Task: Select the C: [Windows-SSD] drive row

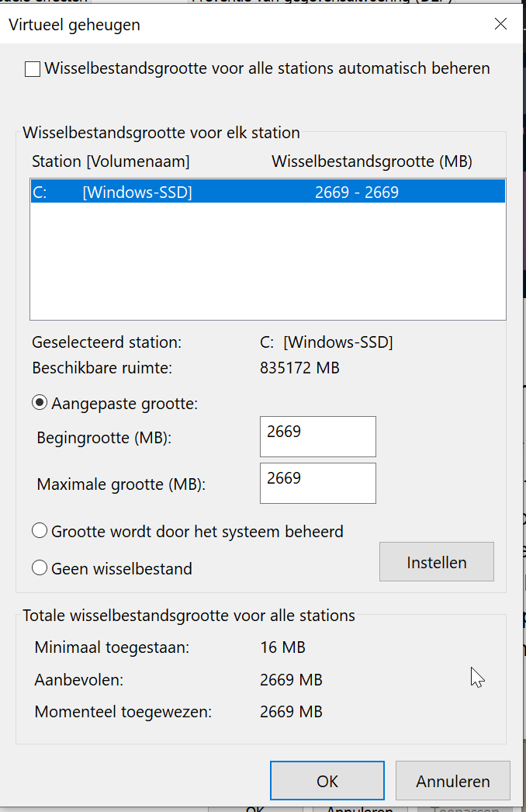Action: tap(268, 192)
